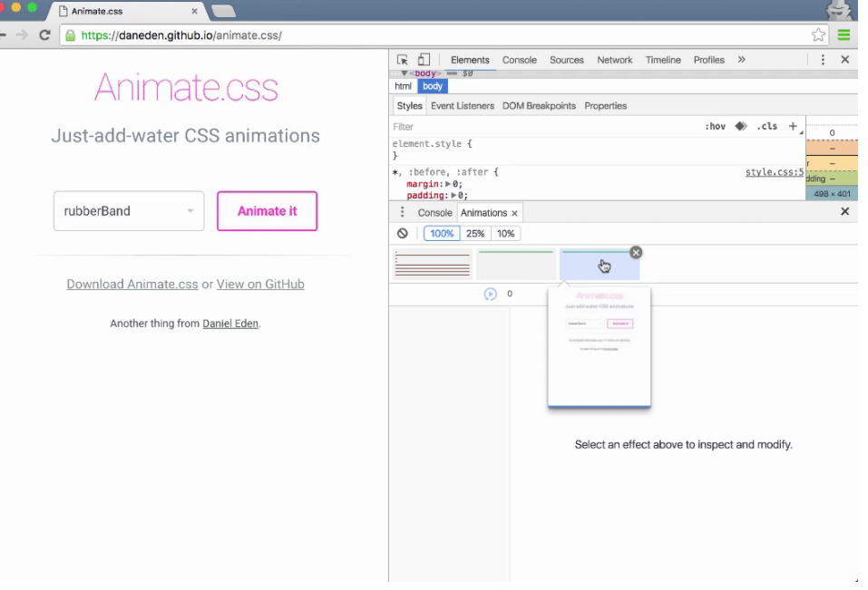Set animation speed to 100%

tap(442, 233)
